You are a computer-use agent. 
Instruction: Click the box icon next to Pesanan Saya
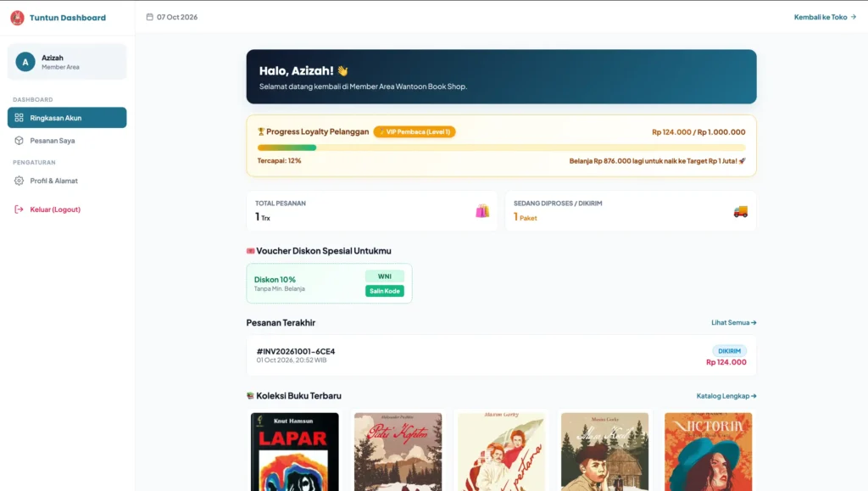click(19, 141)
